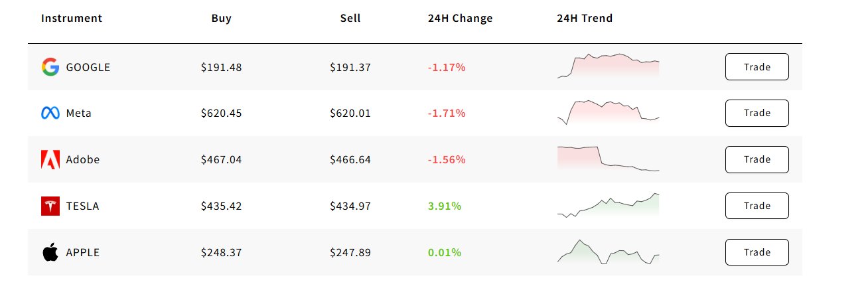
Task: Sort by the 24H Change column header
Action: pyautogui.click(x=460, y=19)
